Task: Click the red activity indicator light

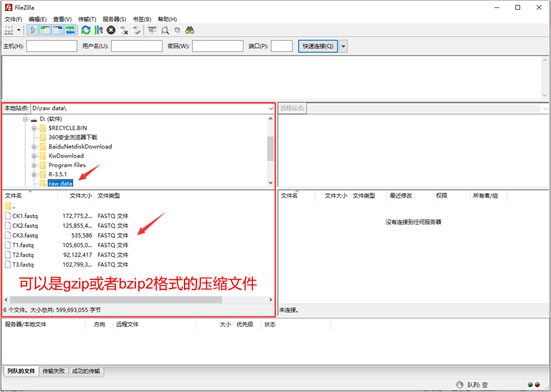Action: click(x=537, y=385)
